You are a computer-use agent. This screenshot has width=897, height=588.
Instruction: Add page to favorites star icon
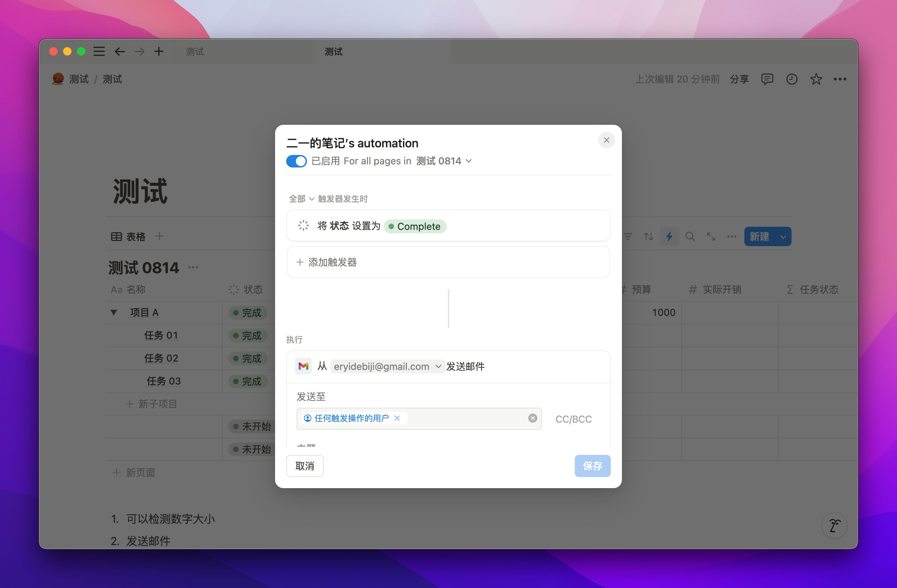tap(816, 79)
